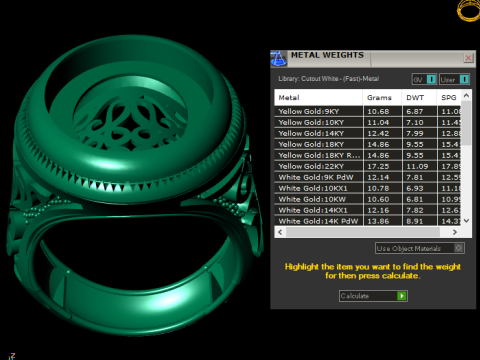Screen dimensions: 480x360
Task: Select the Yellow Gold:9KY row
Action: click(x=368, y=111)
